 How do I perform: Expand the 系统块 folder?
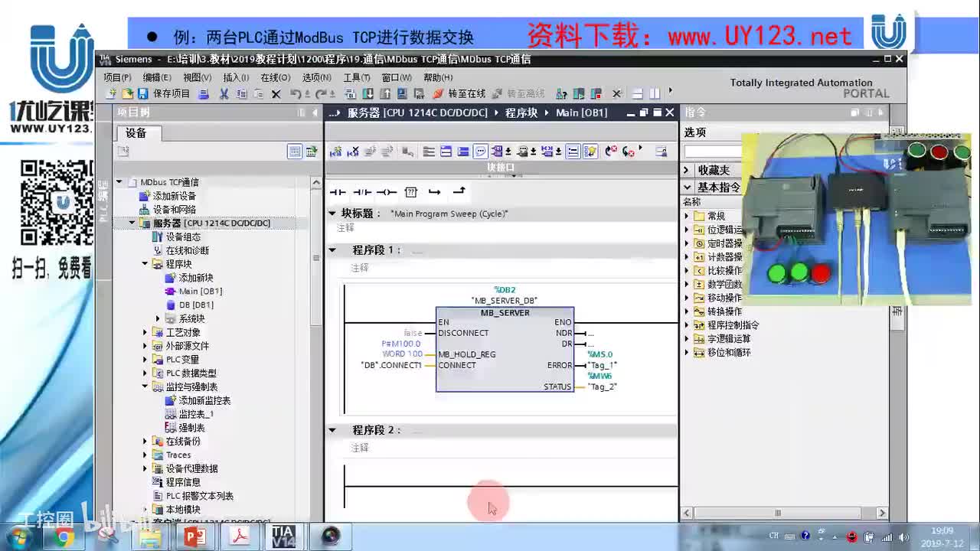pyautogui.click(x=158, y=318)
